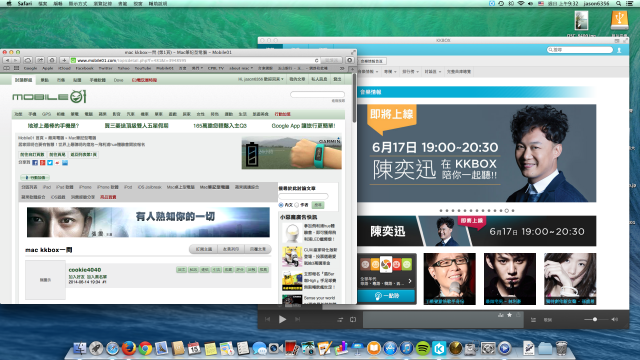Screen dimensions: 640x360
Task: Star the current song in KKBOX
Action: point(509,315)
